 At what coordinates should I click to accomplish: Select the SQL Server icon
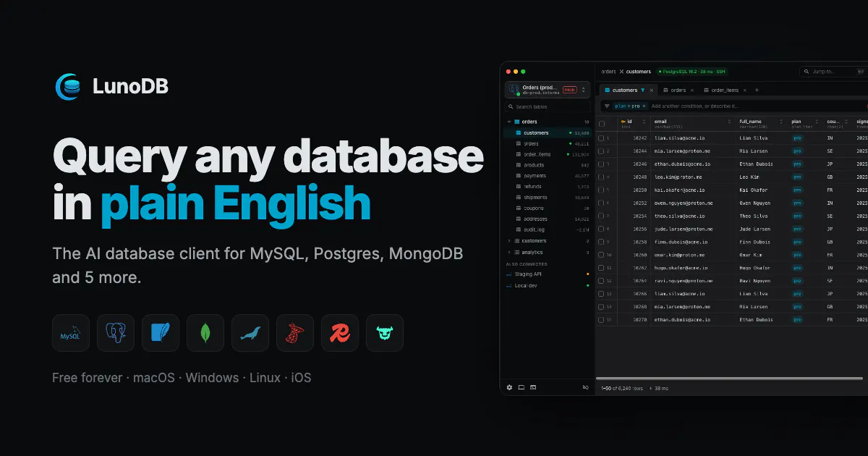click(295, 333)
